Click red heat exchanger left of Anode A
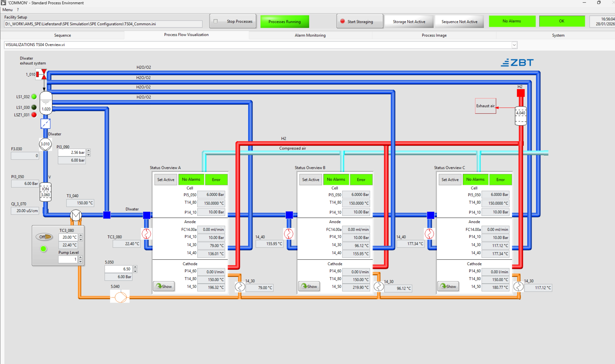 coord(146,234)
